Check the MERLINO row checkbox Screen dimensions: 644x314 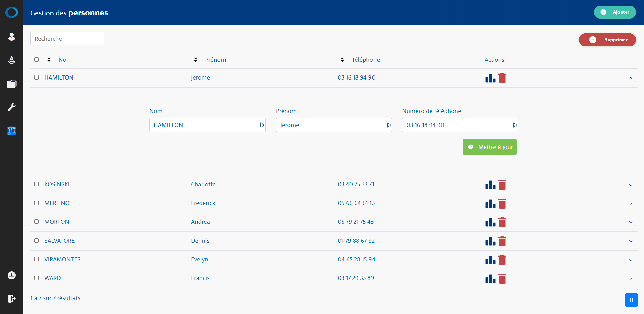[x=36, y=203]
